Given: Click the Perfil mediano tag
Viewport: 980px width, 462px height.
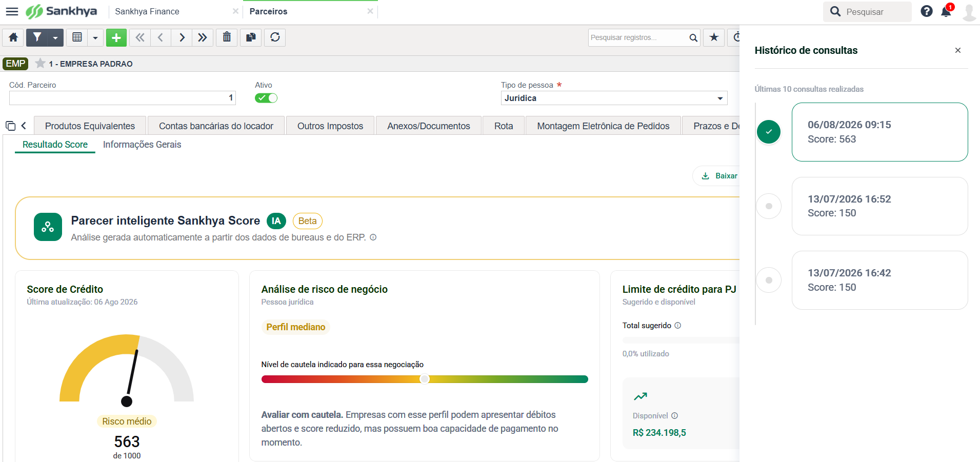Looking at the screenshot, I should coord(295,327).
